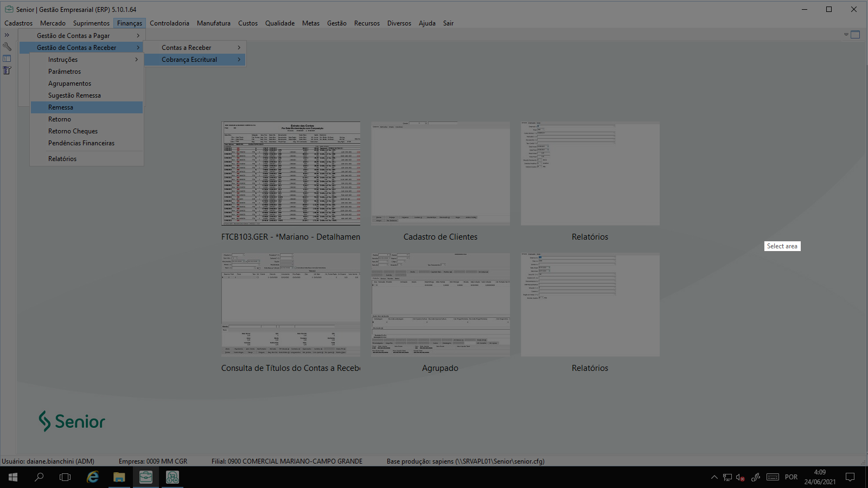Select the Remessa menu item
Image resolution: width=868 pixels, height=488 pixels.
(x=87, y=107)
